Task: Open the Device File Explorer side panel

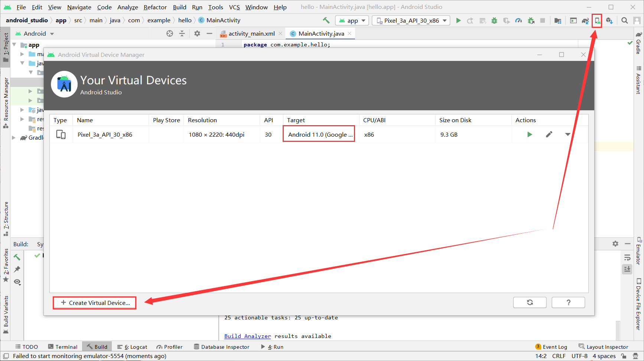Action: [638, 304]
